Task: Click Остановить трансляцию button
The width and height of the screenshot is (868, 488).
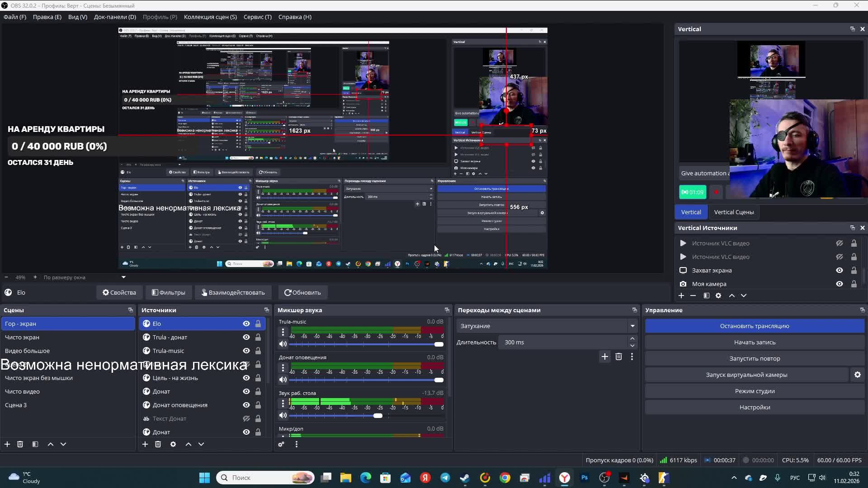Action: tap(755, 326)
